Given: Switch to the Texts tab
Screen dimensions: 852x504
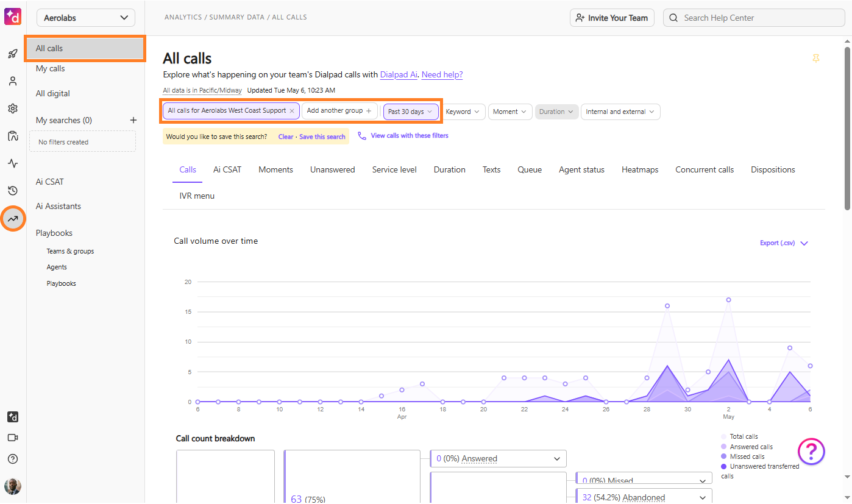Looking at the screenshot, I should [491, 169].
